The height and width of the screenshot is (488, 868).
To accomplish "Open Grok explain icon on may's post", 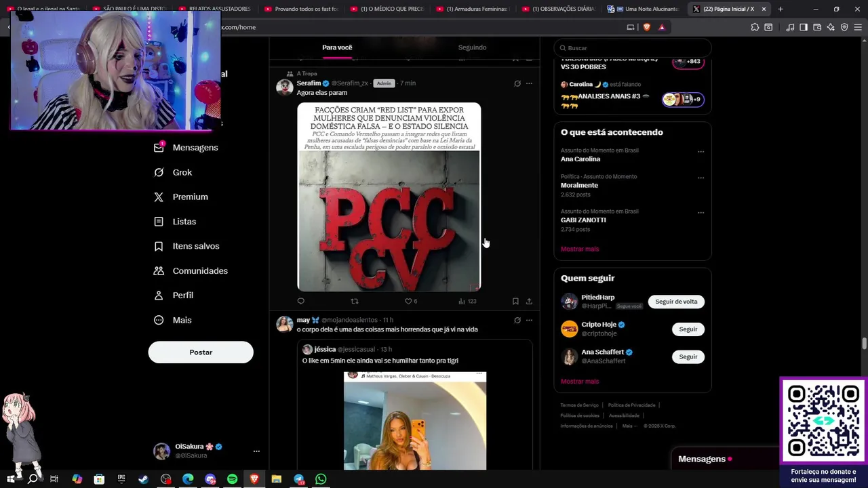I will click(x=517, y=320).
